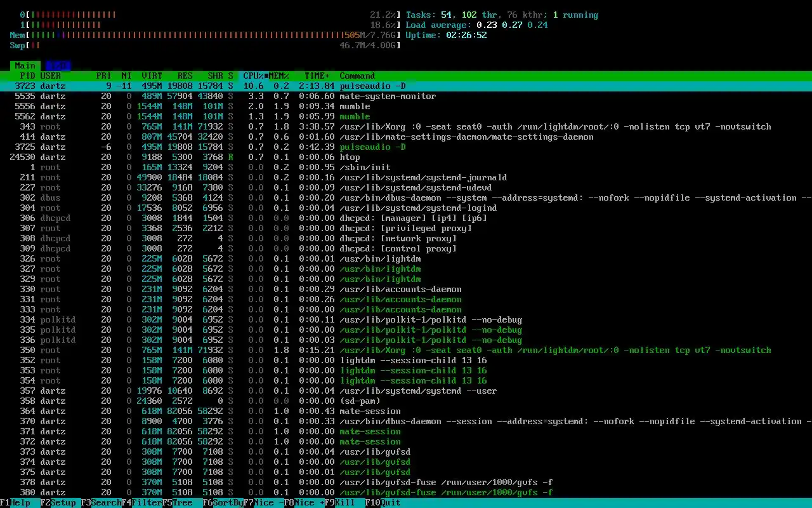Select the dhcpcd [network proxy] row
The image size is (812, 508).
(x=406, y=238)
